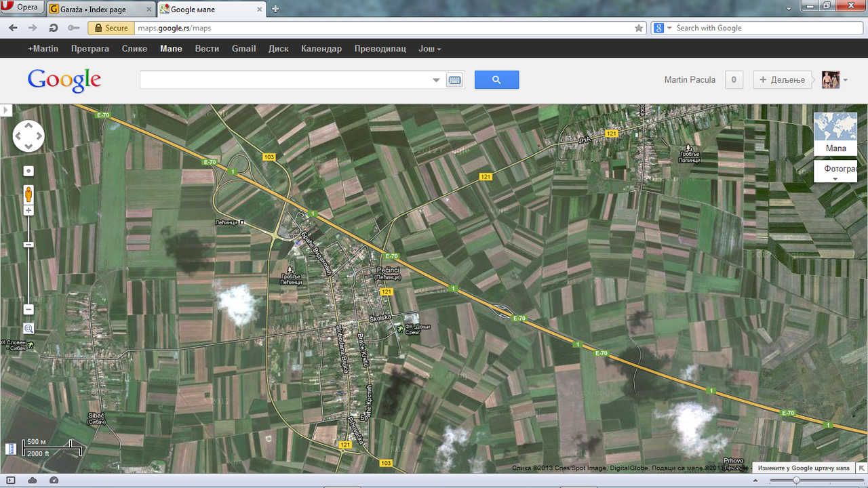
Task: Open +Martin in the Google bar
Action: (x=43, y=49)
